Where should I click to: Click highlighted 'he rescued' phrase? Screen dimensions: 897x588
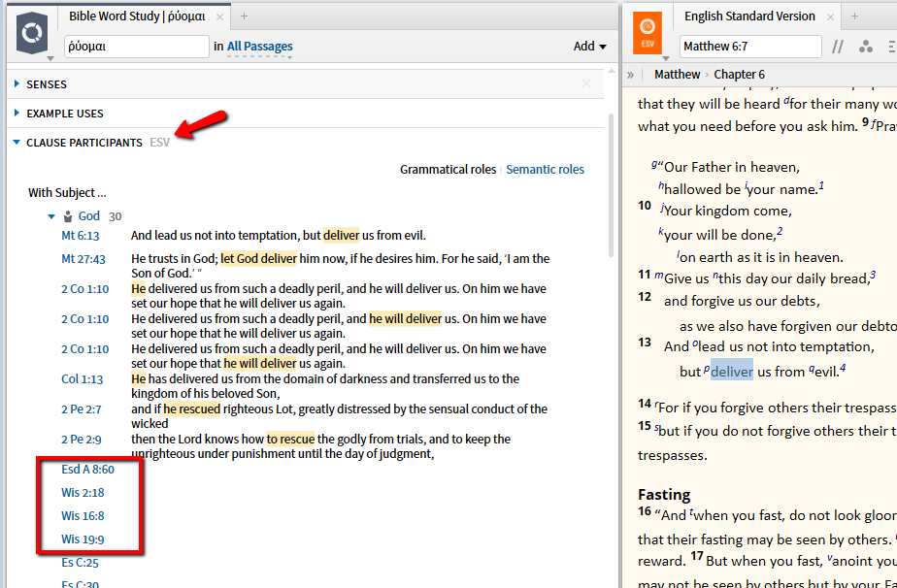[191, 409]
